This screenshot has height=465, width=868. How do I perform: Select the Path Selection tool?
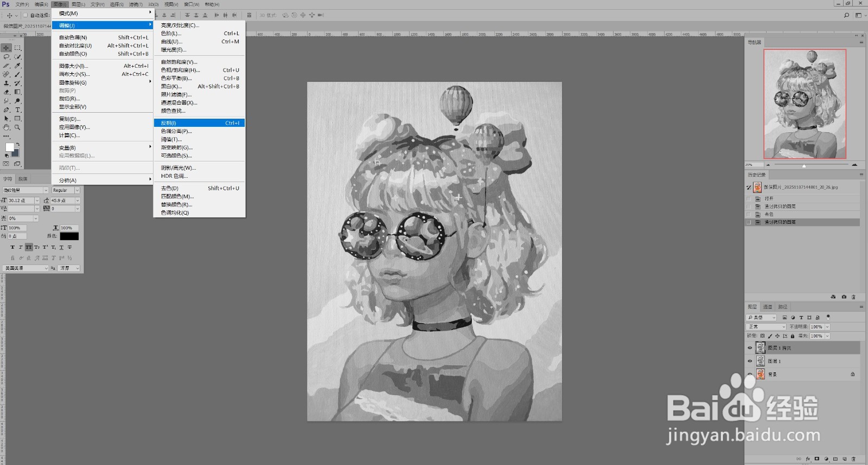point(7,118)
